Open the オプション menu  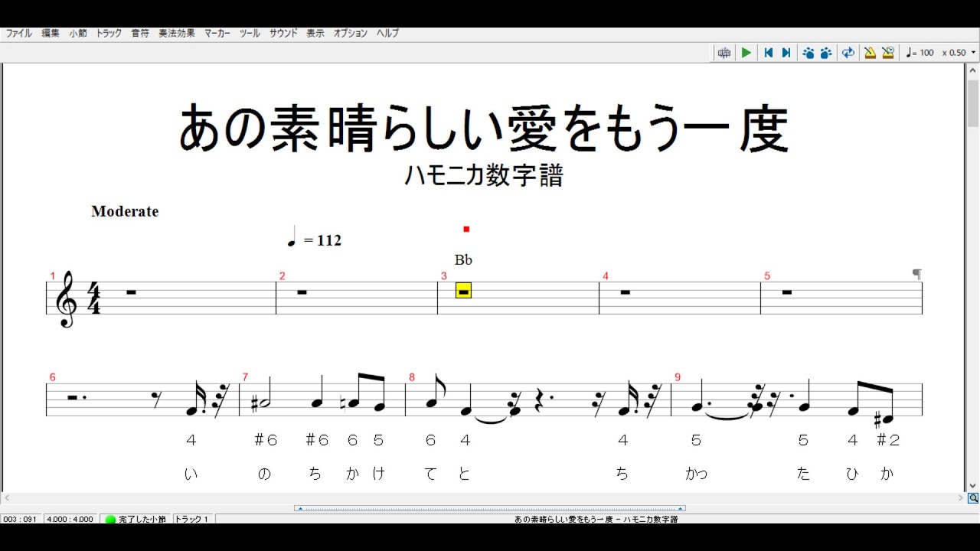pyautogui.click(x=351, y=34)
